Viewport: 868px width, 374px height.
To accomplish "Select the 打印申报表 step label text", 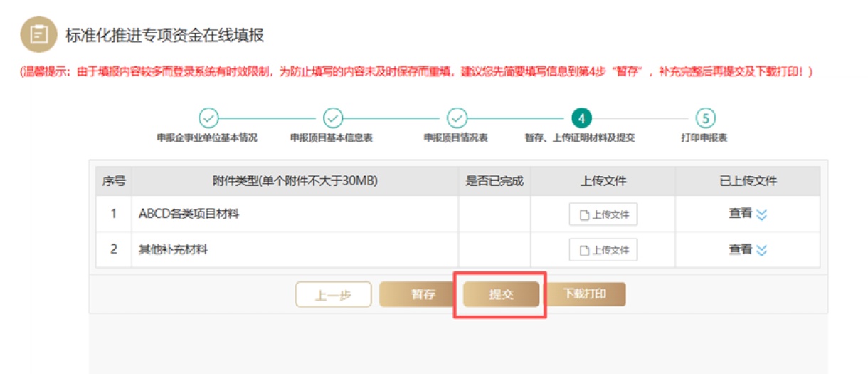I will coord(704,137).
